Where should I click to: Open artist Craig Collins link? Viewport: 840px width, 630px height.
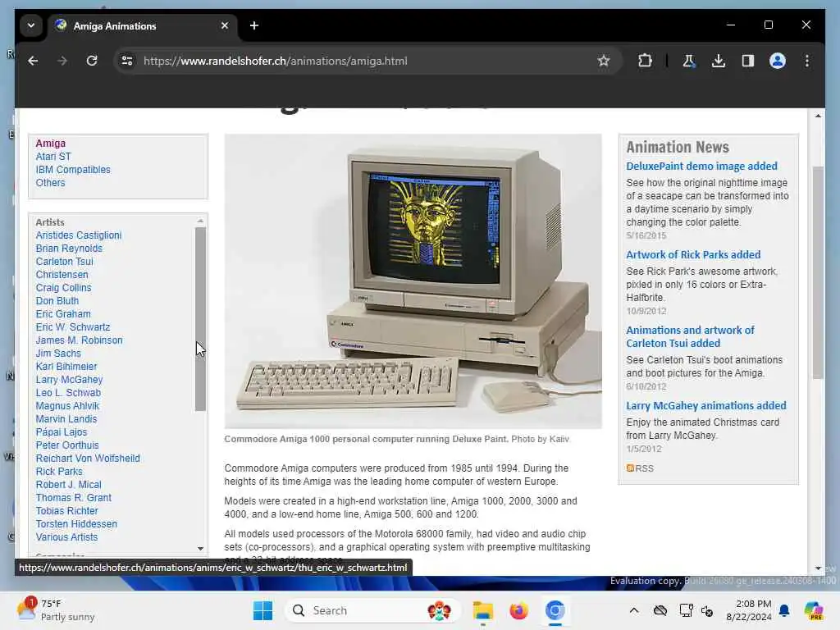63,288
